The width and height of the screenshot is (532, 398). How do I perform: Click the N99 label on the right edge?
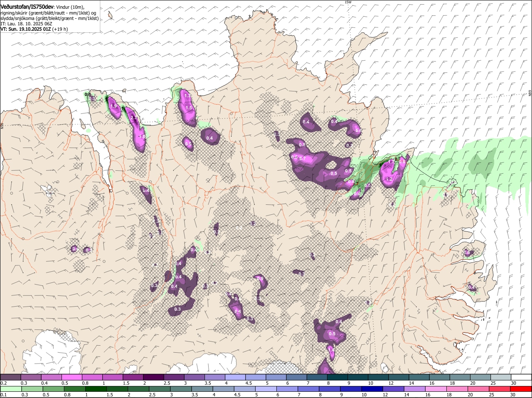coord(530,93)
